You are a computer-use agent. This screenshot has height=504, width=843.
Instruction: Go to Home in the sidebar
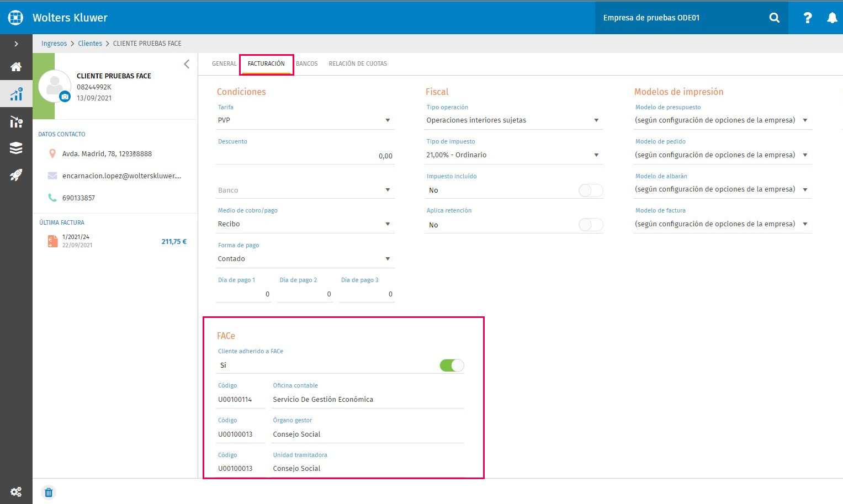pyautogui.click(x=16, y=67)
